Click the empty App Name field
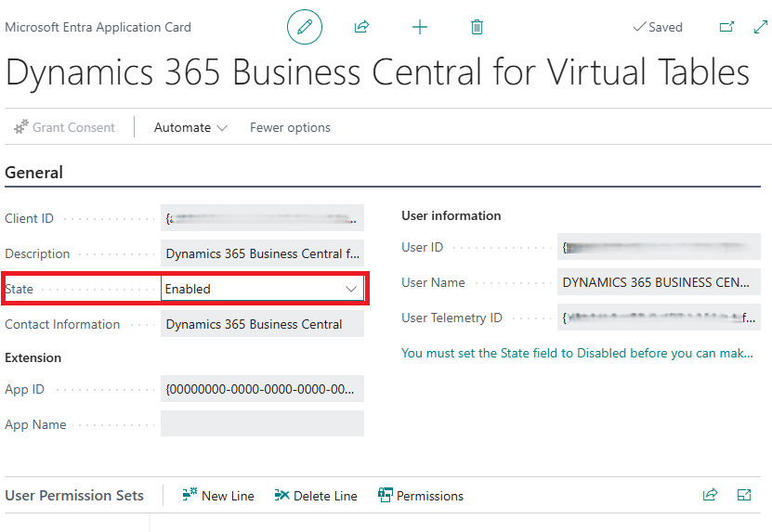 click(x=262, y=423)
